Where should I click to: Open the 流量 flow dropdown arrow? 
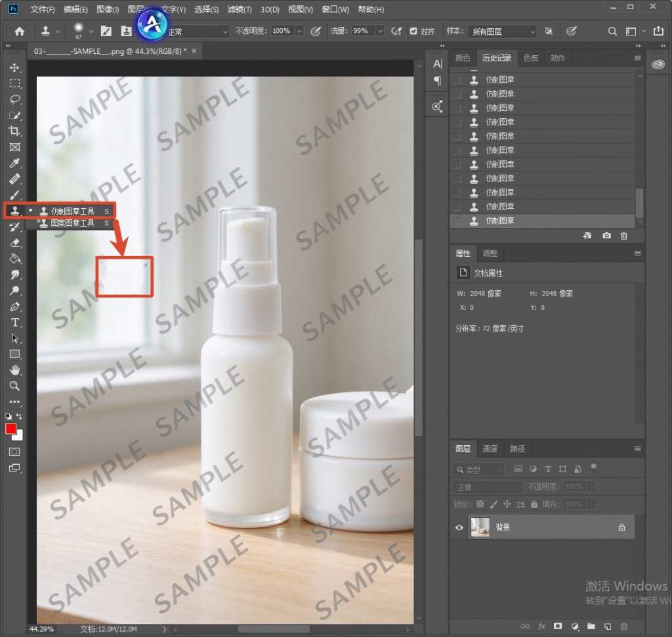(380, 31)
